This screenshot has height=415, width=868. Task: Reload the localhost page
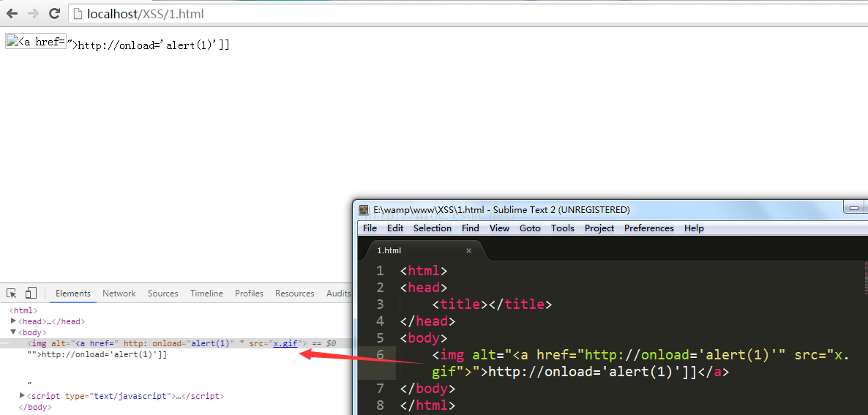coord(54,14)
